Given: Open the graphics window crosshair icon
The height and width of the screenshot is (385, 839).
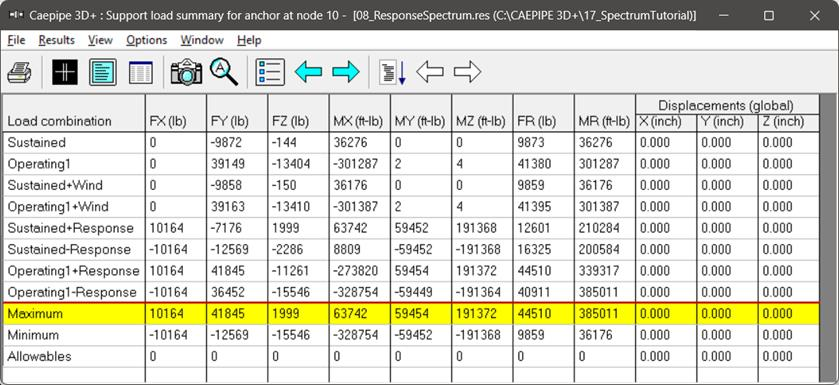Looking at the screenshot, I should (65, 72).
